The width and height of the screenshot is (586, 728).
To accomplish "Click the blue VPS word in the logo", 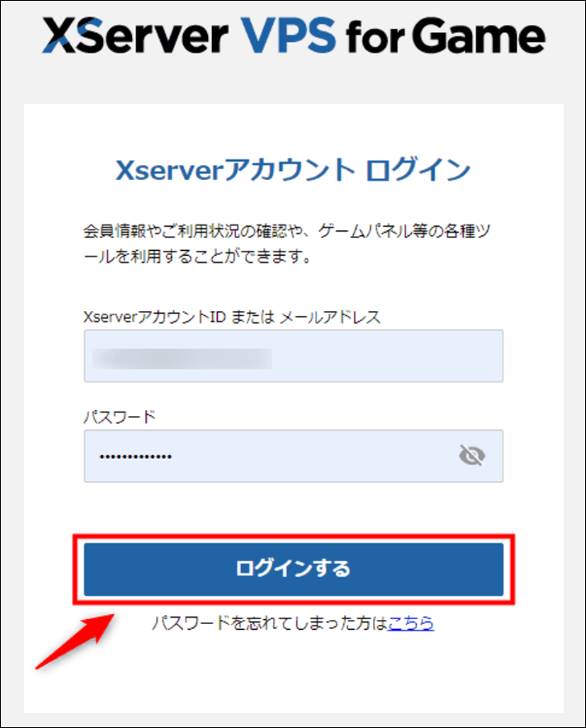I will tap(288, 35).
